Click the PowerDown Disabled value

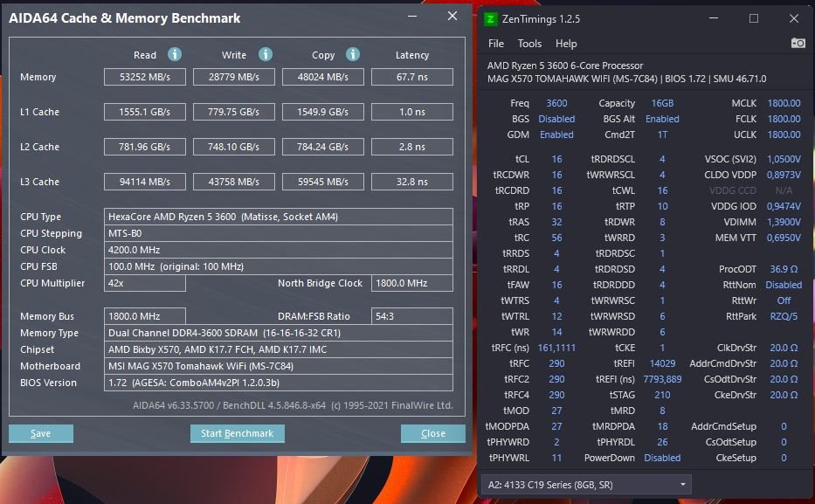[662, 458]
